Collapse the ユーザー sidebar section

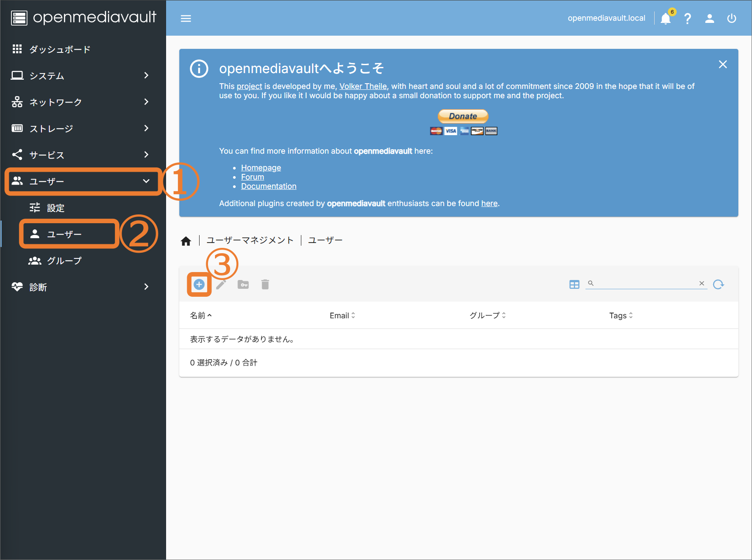click(x=83, y=181)
